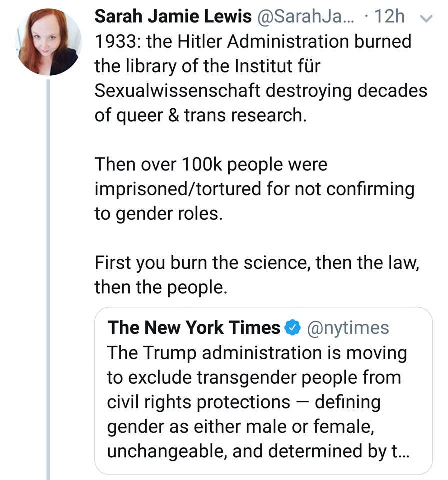Expand the tweet options chevron
The image size is (448, 480).
coord(426,18)
